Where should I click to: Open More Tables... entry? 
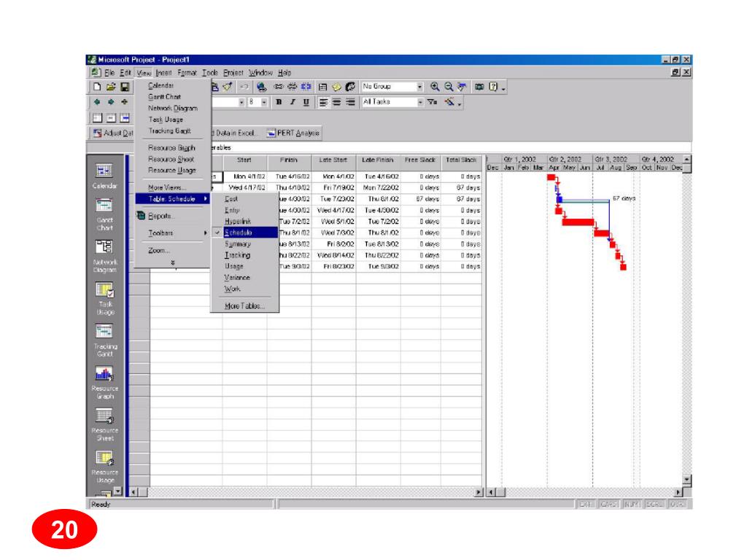pos(244,306)
